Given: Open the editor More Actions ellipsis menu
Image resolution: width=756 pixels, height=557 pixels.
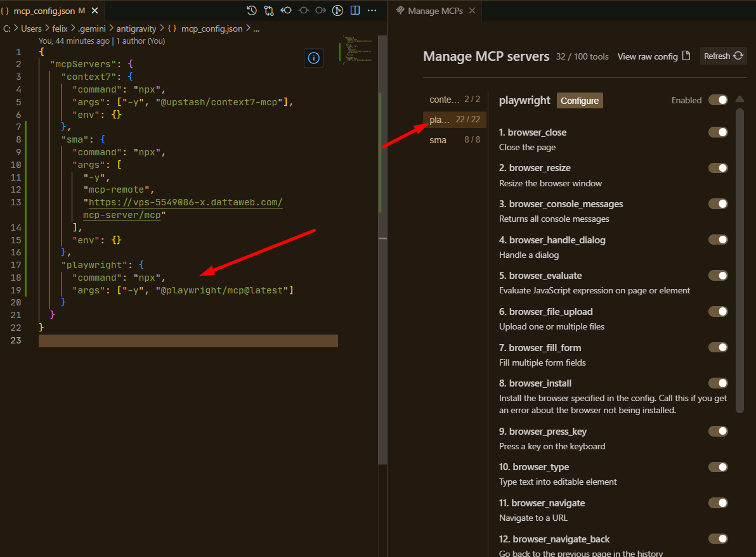Looking at the screenshot, I should tap(372, 10).
